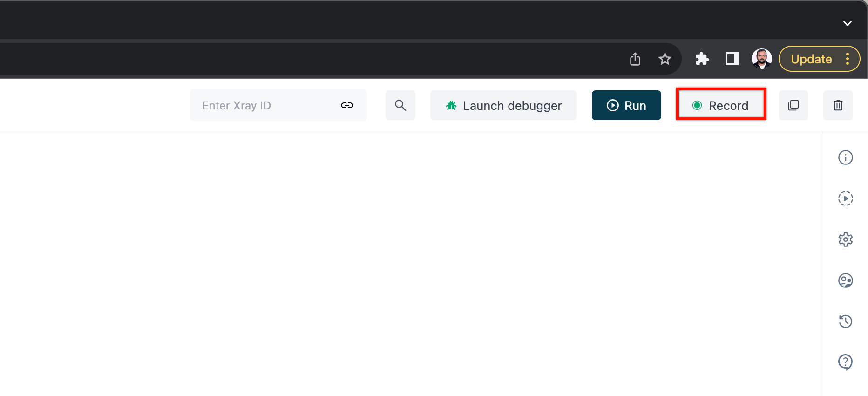Focus the Enter Xray ID field
The width and height of the screenshot is (868, 396).
[278, 105]
